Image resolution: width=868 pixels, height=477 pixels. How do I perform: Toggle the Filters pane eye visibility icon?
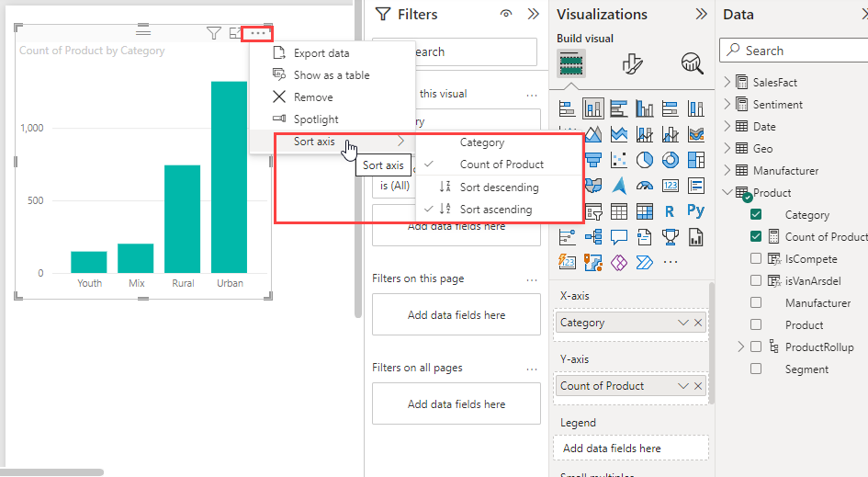pyautogui.click(x=506, y=14)
